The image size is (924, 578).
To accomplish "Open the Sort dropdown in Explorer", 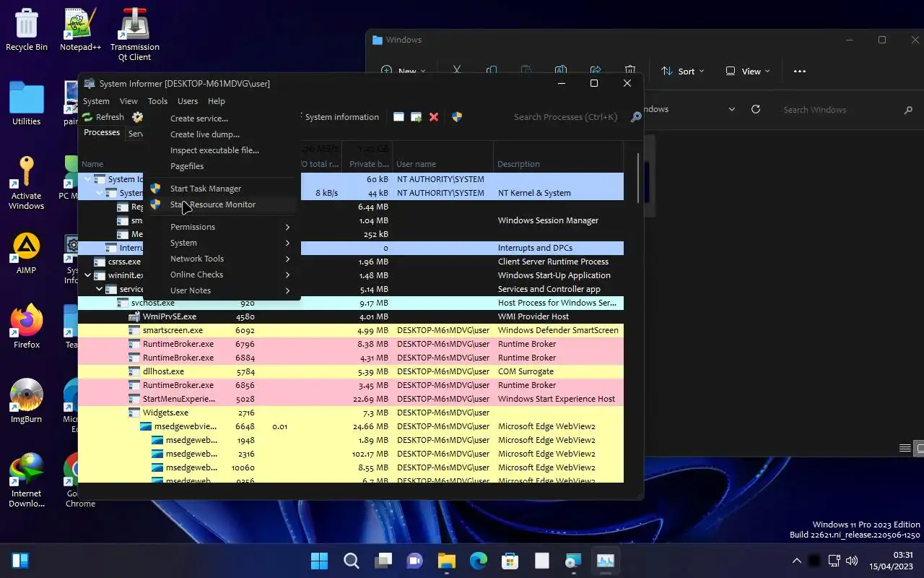I will 683,72.
